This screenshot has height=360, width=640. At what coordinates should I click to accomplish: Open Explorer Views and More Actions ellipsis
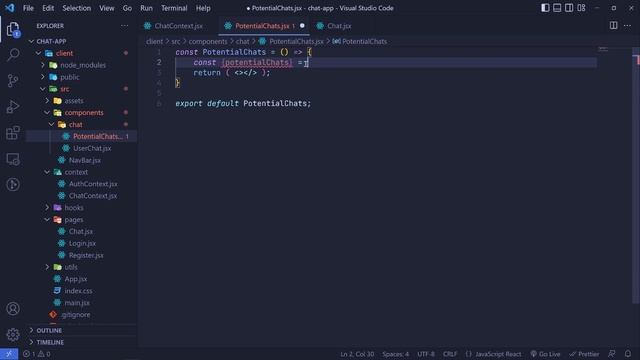pos(124,25)
